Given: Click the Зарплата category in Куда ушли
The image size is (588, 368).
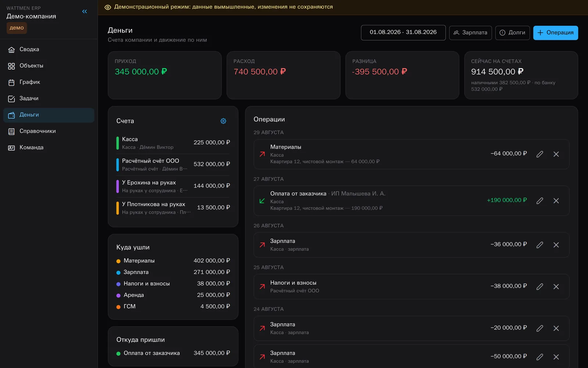Looking at the screenshot, I should click(x=173, y=272).
